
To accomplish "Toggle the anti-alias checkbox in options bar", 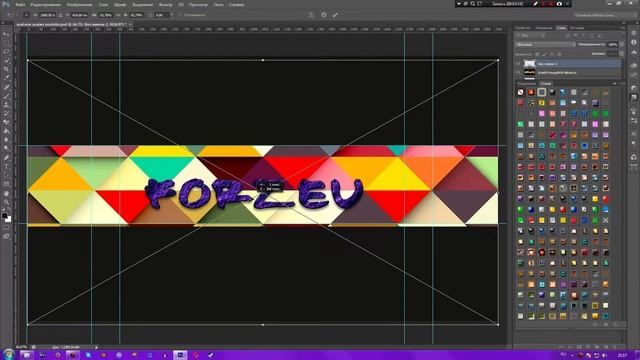I will [x=181, y=15].
